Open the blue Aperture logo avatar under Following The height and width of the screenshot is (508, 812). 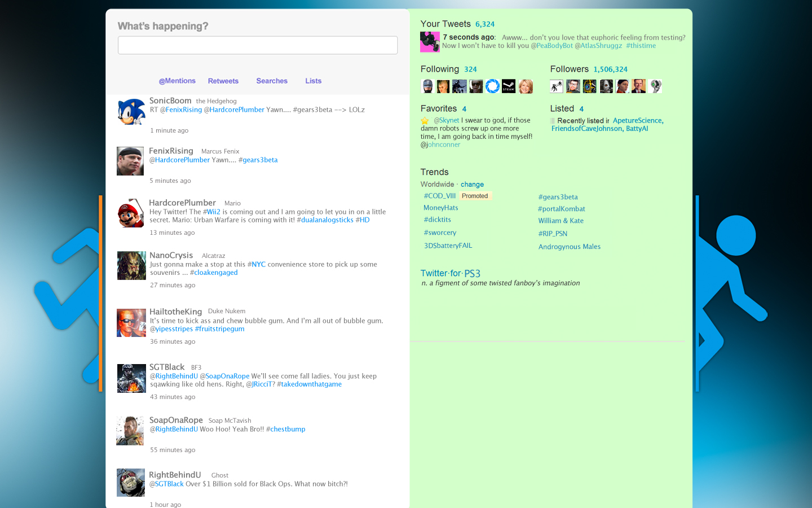[492, 86]
